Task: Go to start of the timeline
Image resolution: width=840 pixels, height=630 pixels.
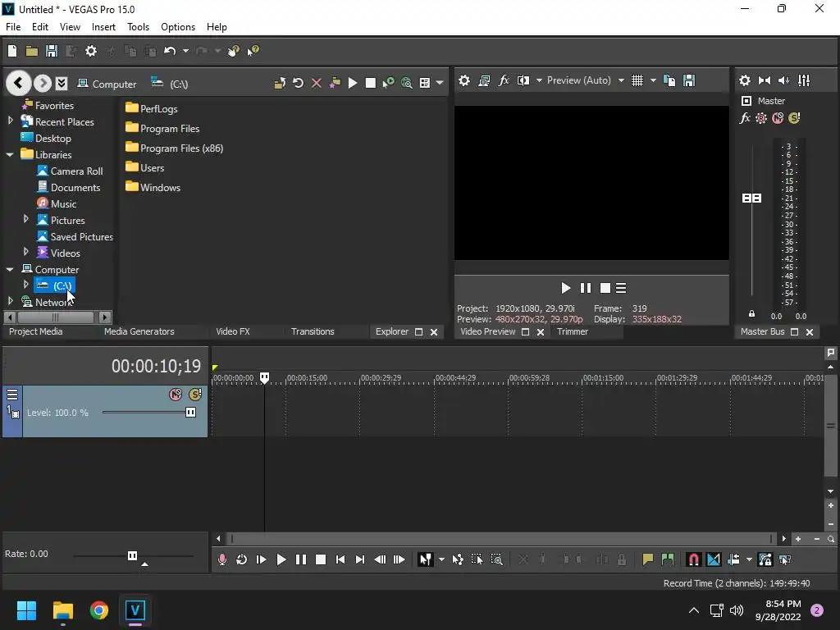Action: tap(340, 559)
